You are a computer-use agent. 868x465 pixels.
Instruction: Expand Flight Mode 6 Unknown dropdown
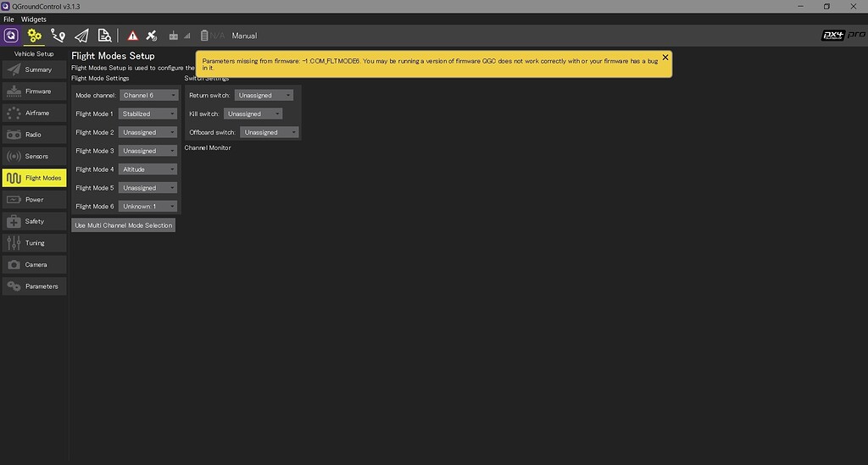(147, 206)
